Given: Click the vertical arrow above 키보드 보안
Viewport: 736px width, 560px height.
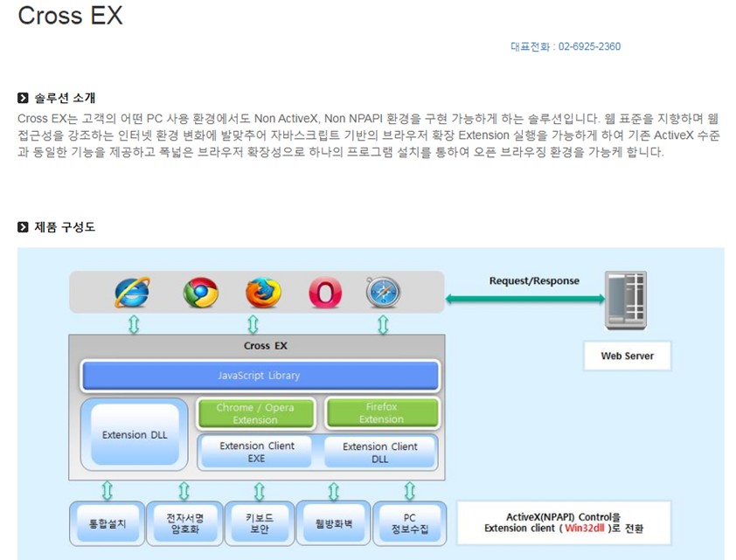Looking at the screenshot, I should tap(259, 491).
